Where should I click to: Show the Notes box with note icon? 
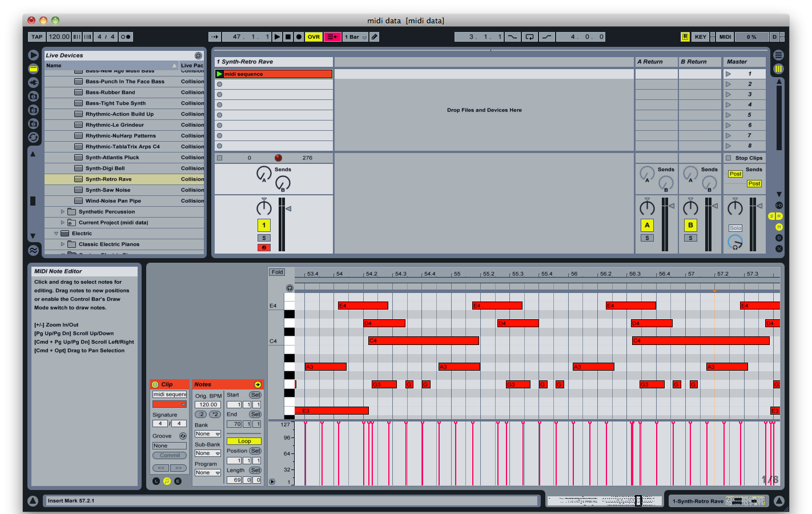(x=167, y=481)
